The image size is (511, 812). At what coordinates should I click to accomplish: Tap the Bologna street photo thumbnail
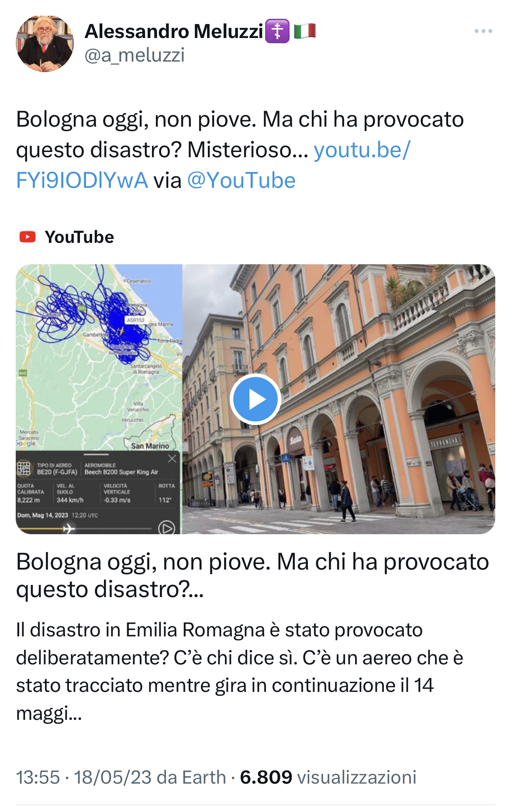338,399
